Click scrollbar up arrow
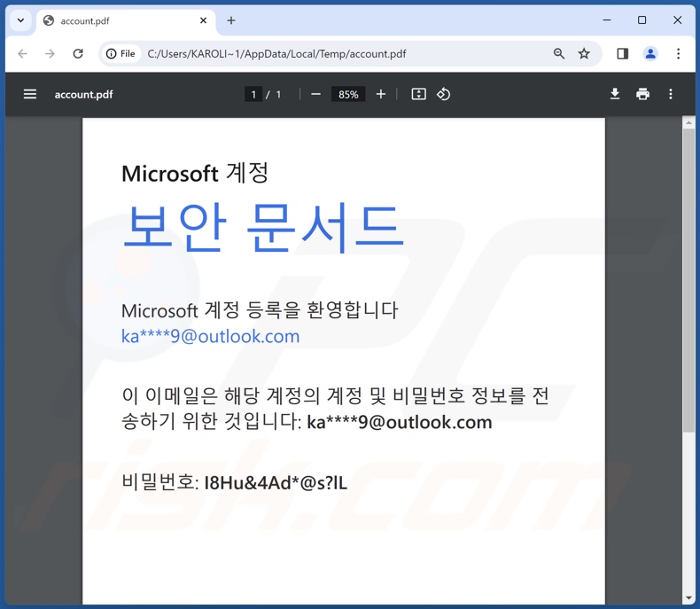Viewport: 700px width, 609px height. click(x=688, y=122)
